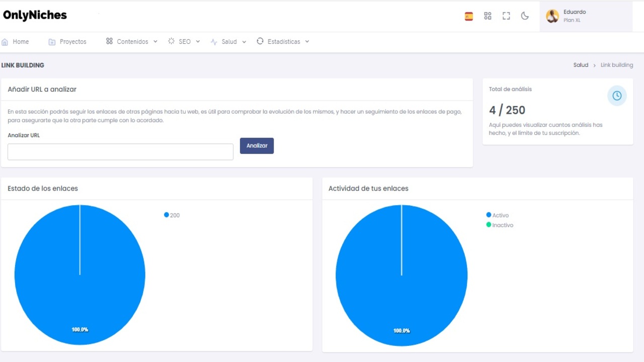Open the apps grid icon in header

(488, 16)
